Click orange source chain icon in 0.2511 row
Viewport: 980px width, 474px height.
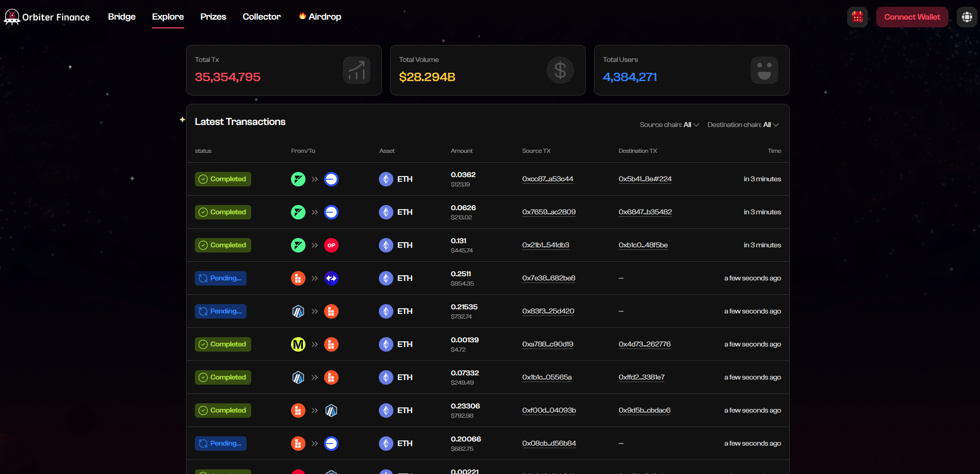[298, 278]
